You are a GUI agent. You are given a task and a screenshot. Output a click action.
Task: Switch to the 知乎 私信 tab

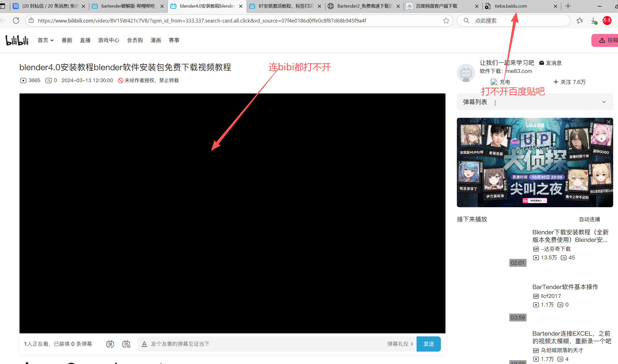coord(49,6)
